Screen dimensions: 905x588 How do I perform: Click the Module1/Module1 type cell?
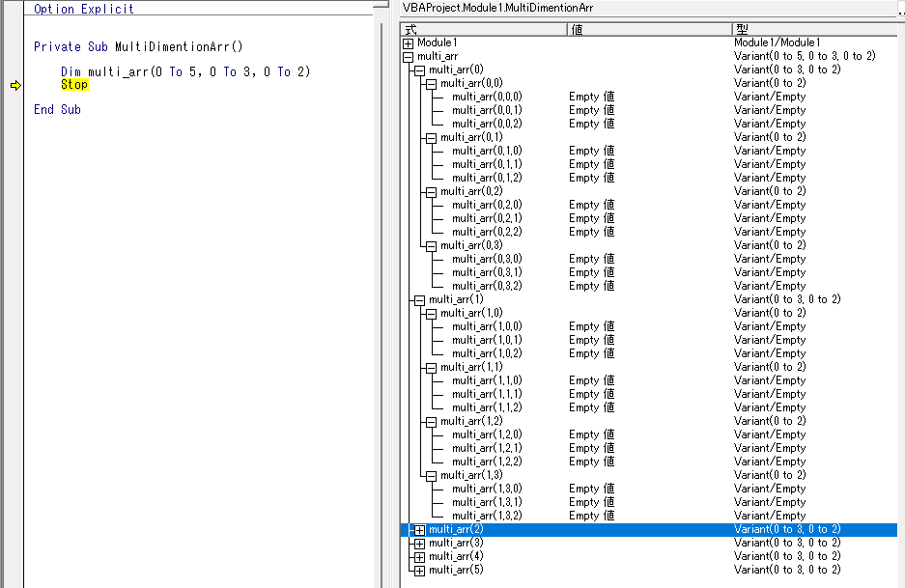click(777, 42)
